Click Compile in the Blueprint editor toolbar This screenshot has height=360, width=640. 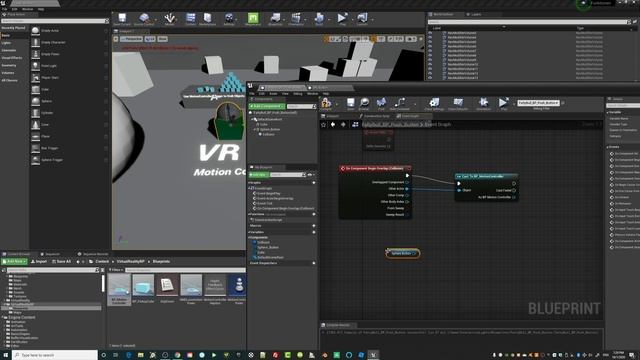tap(326, 104)
